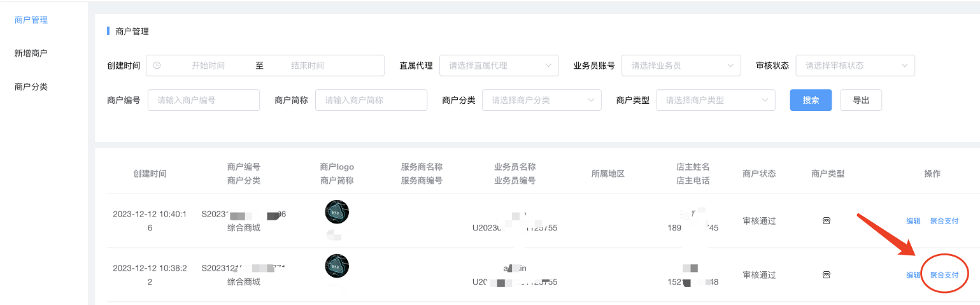The image size is (980, 305).
Task: Click the merchant type icon in second row
Action: tap(827, 275)
